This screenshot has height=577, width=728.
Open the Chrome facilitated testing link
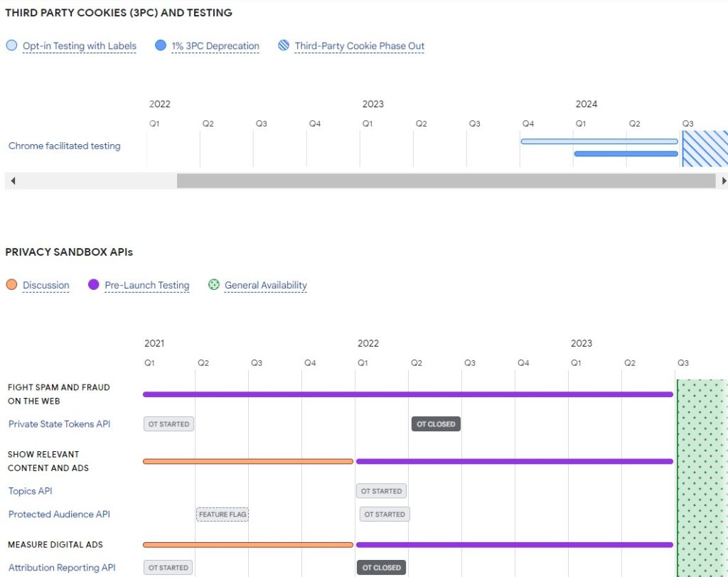[x=64, y=146]
